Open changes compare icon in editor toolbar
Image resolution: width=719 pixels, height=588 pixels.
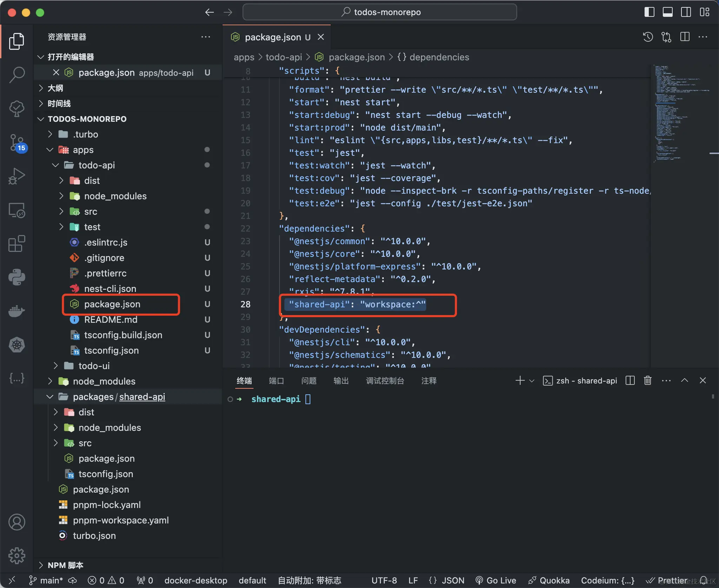666,37
